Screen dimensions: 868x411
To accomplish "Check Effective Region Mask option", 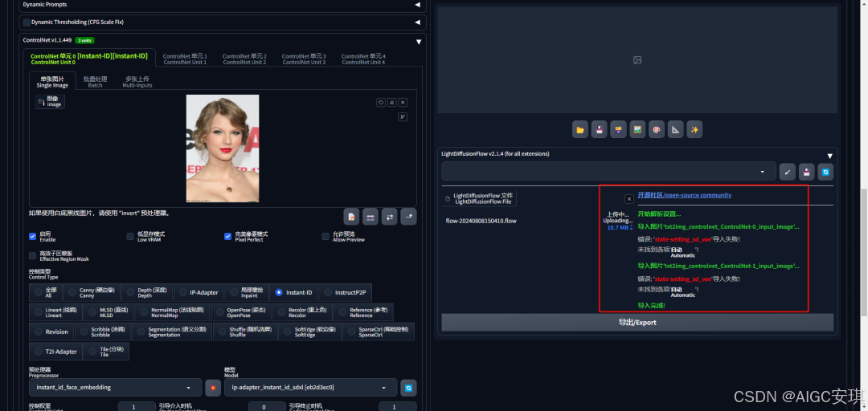I will (x=33, y=255).
